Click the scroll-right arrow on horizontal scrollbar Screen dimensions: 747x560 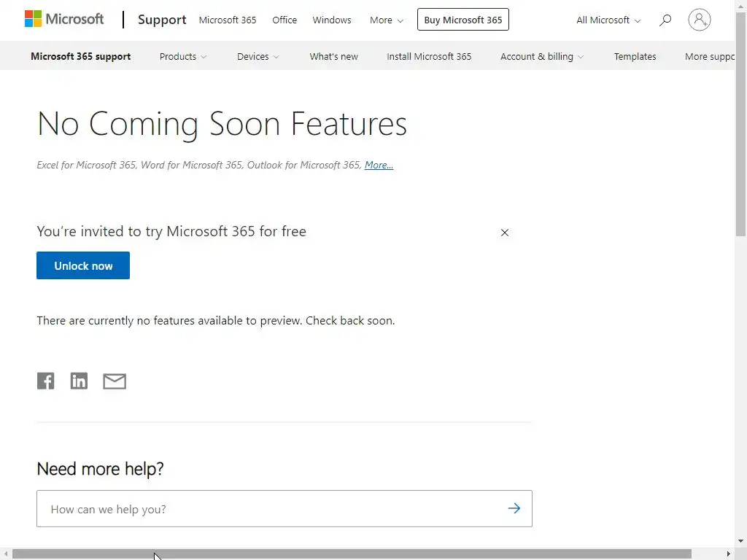(x=729, y=554)
